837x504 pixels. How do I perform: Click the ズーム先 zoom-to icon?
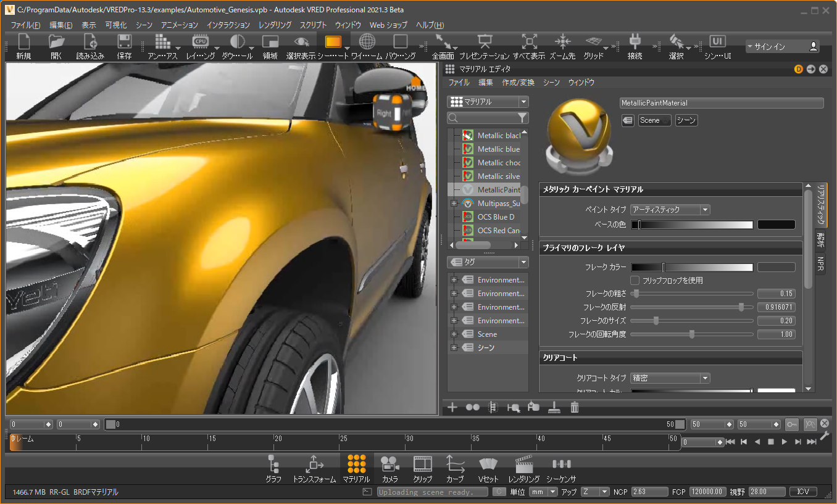(562, 42)
